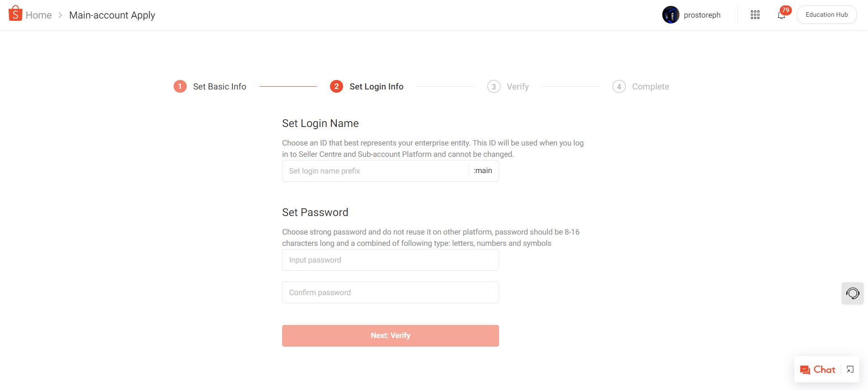
Task: Click the Confirm password field
Action: point(390,292)
